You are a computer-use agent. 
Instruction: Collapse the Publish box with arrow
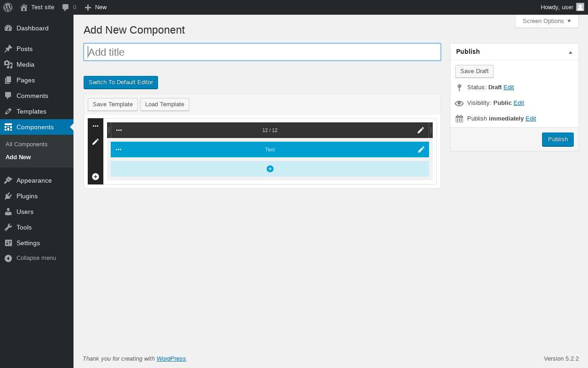coord(571,52)
